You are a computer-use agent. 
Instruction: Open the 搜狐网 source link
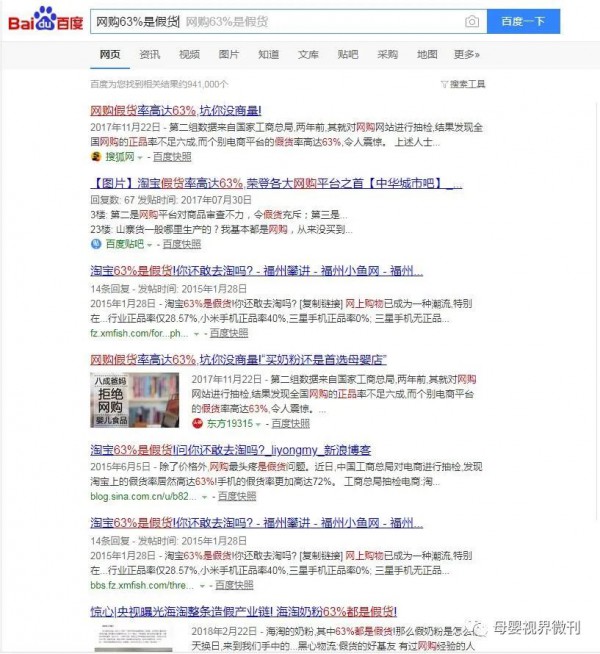click(120, 157)
